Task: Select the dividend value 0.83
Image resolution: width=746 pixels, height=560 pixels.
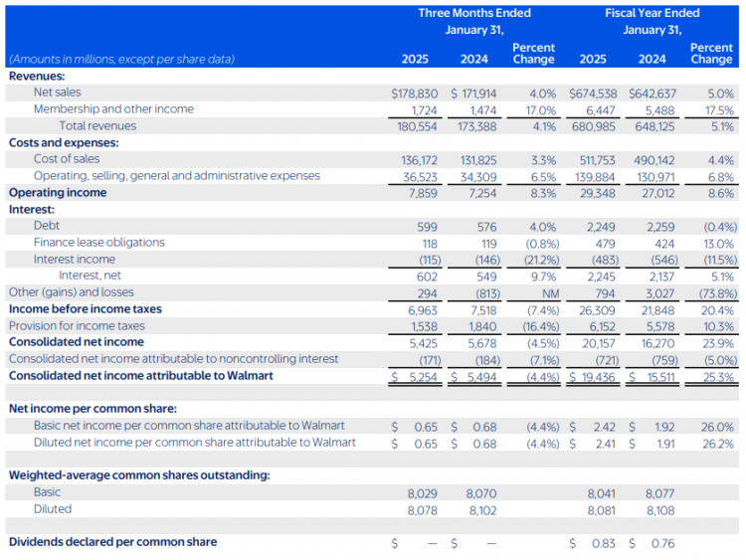Action: (x=604, y=543)
